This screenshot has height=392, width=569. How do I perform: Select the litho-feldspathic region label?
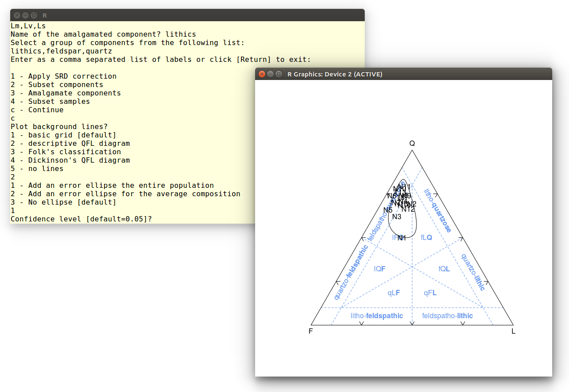[377, 316]
